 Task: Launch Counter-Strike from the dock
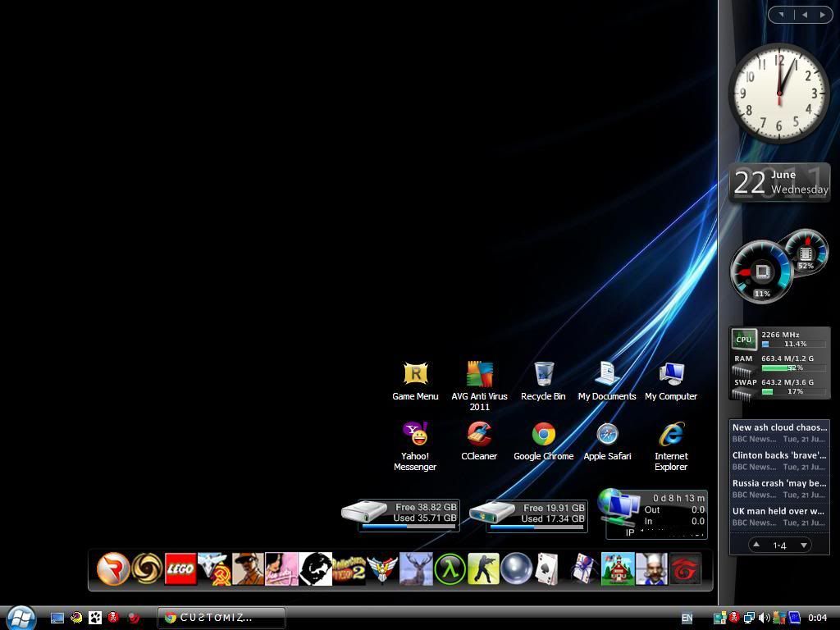pos(483,568)
